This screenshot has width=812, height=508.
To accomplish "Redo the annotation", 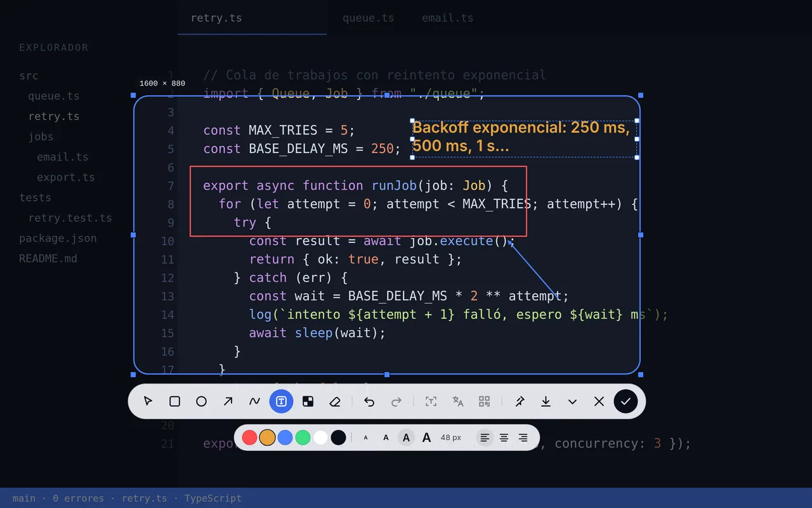I will pos(396,401).
